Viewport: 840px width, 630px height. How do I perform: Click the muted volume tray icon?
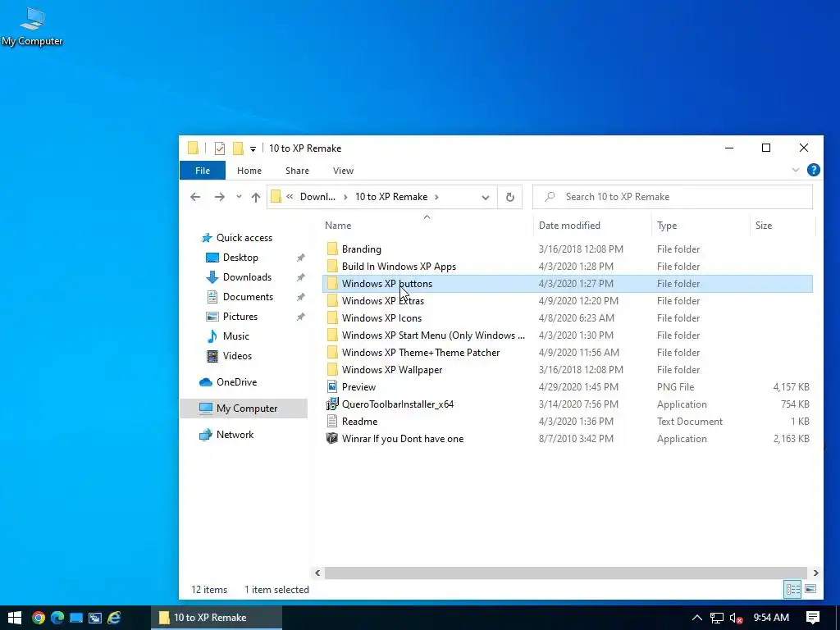736,619
